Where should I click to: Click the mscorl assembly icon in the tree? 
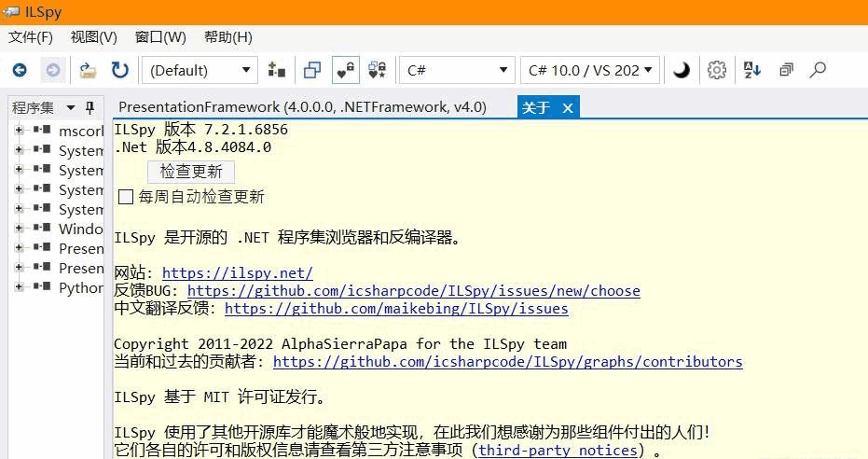pos(42,130)
